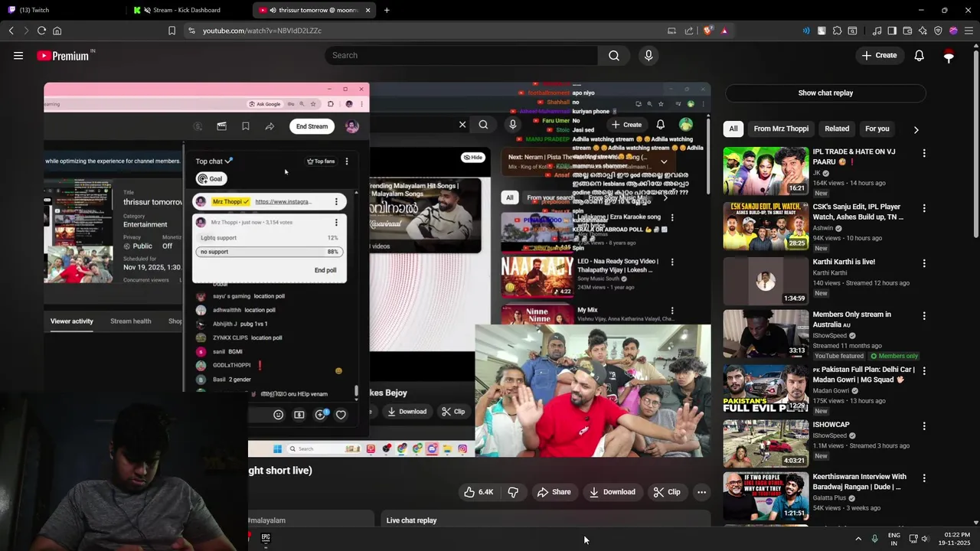Viewport: 980px width, 551px height.
Task: Click the YouTube search magnifier button
Action: (x=614, y=55)
